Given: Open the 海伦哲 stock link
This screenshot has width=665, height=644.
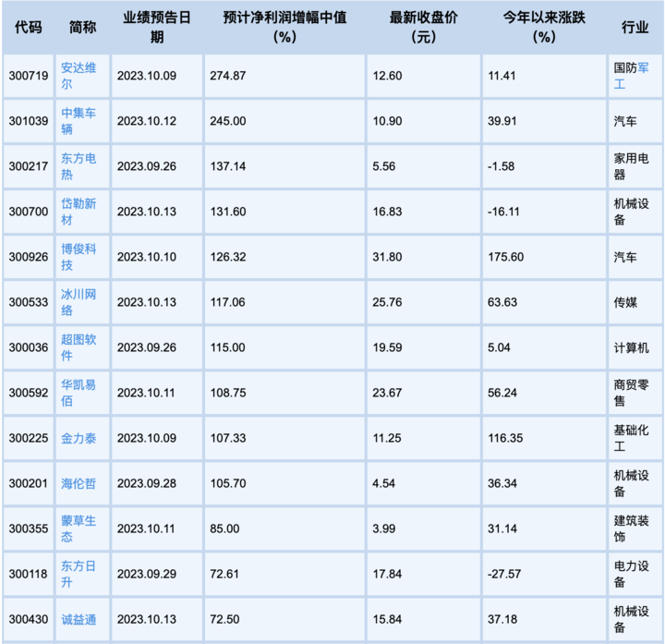Looking at the screenshot, I should point(79,483).
